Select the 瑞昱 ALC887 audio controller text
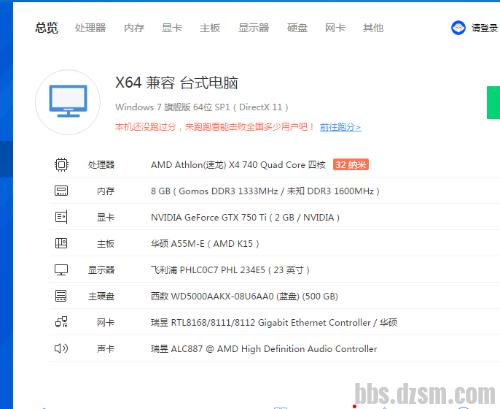Viewport: 500px width, 409px height. 264,349
